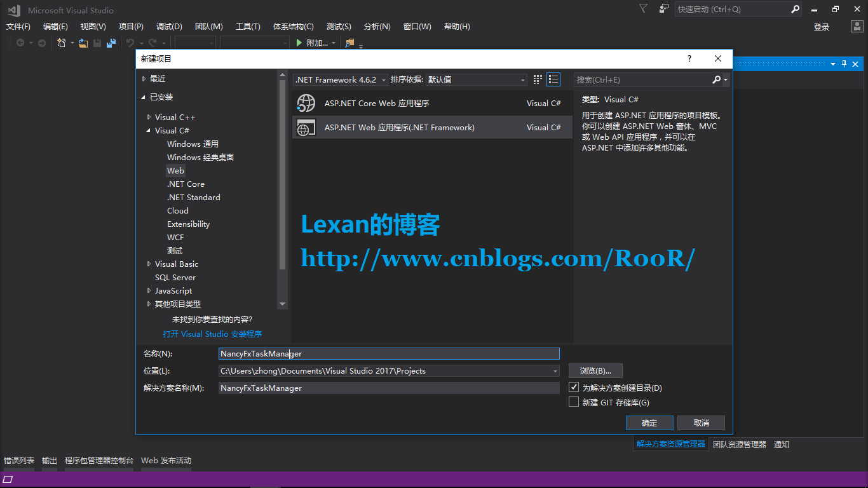Click the undo toolbar icon
The width and height of the screenshot is (868, 488).
click(130, 43)
